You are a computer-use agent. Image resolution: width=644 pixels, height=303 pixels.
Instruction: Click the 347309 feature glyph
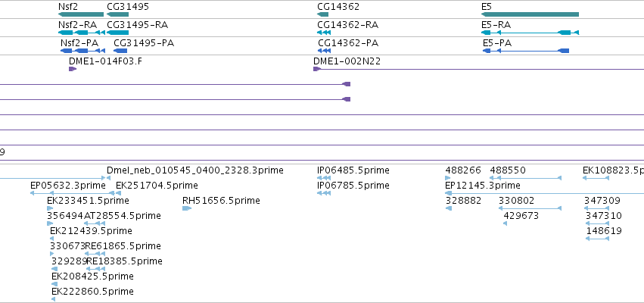click(597, 208)
